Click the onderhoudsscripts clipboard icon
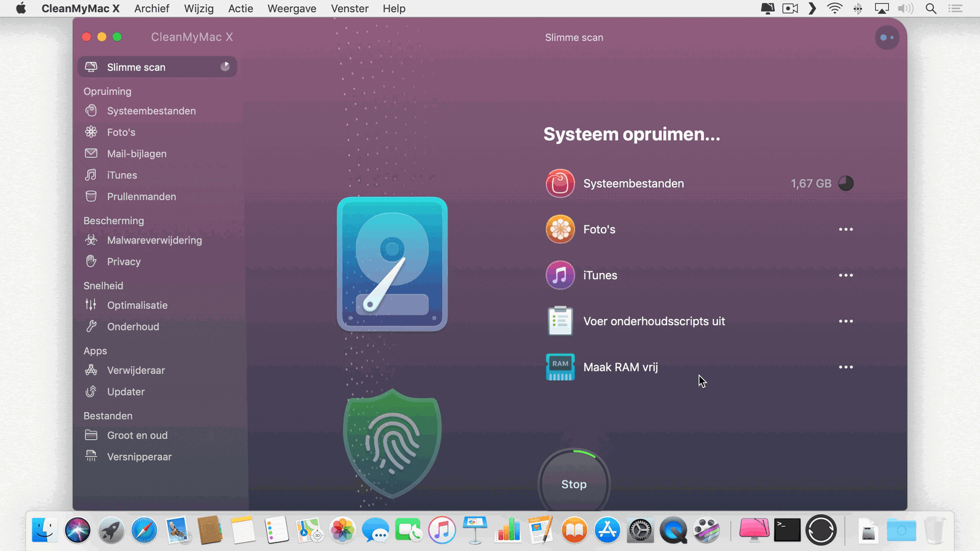Screen dimensions: 980x551 coord(560,321)
